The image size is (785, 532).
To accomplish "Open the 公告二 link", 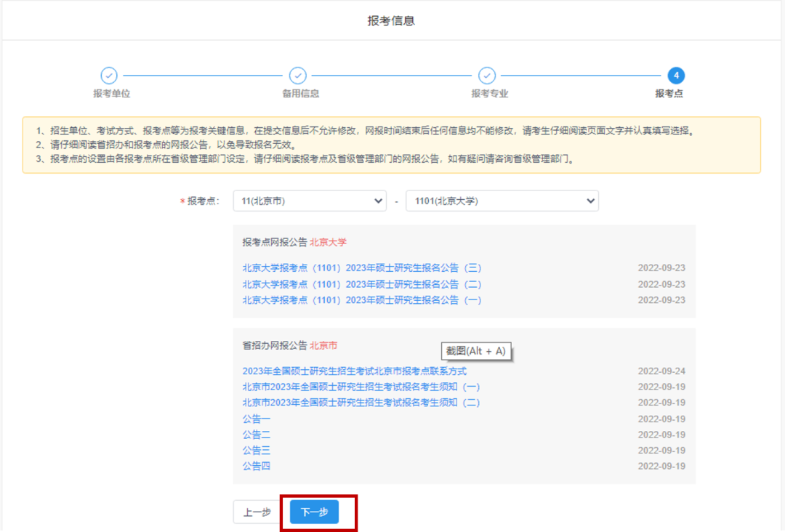I will pyautogui.click(x=257, y=435).
